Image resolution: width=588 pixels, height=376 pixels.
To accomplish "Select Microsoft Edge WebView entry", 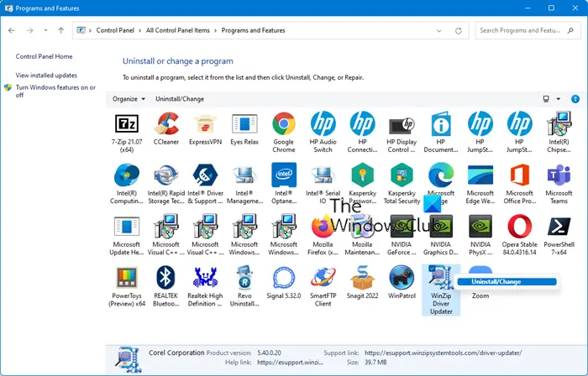I will tap(480, 184).
